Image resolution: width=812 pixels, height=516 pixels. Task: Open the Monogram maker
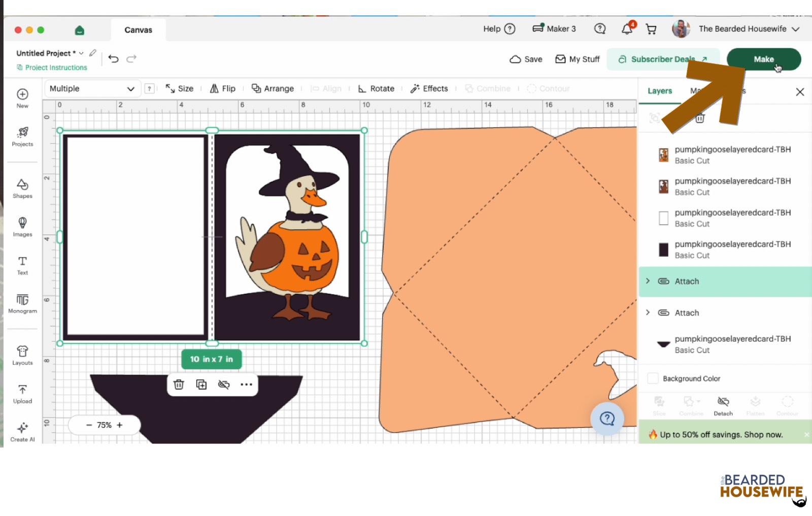(x=22, y=303)
